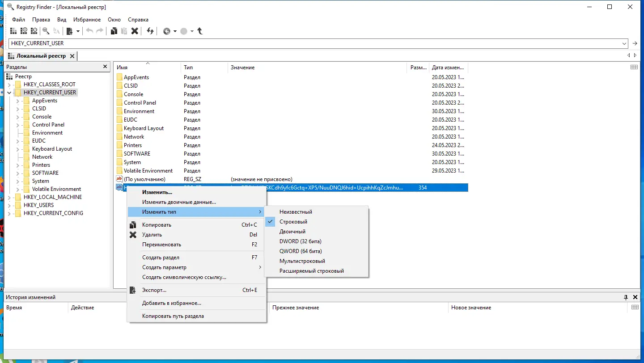Screen dimensions: 644x363
Task: Click the greyed-out Replace icon in toolbar
Action: [56, 31]
